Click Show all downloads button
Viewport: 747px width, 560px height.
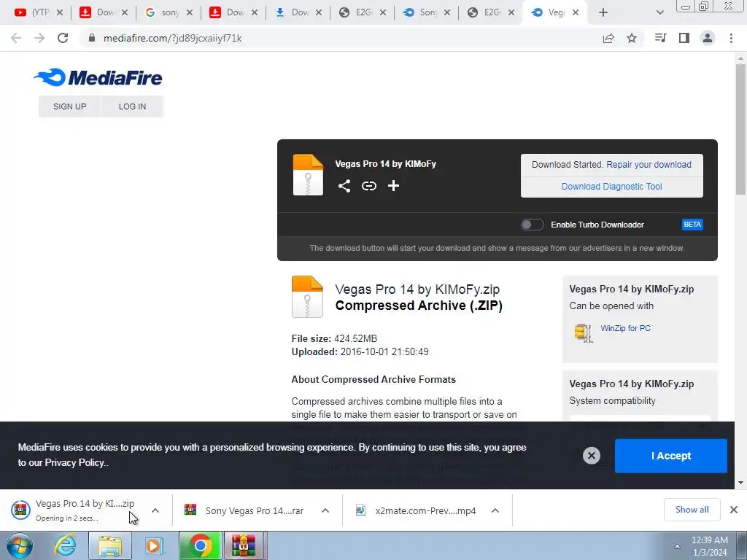click(x=692, y=510)
